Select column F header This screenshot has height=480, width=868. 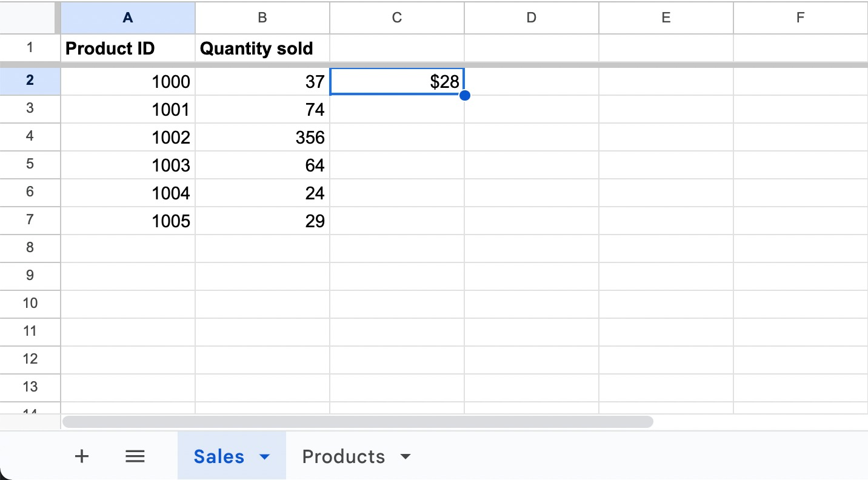tap(800, 18)
